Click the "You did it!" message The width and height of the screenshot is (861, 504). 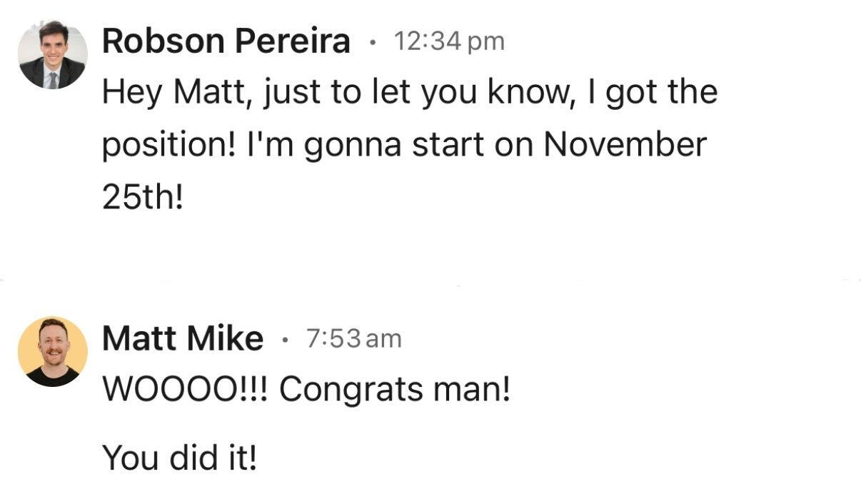(x=179, y=457)
